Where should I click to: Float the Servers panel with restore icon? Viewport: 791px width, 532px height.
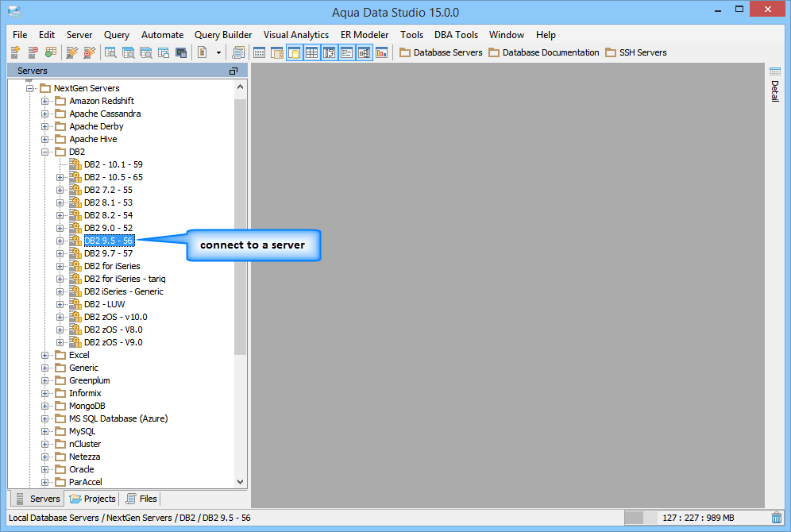(233, 71)
